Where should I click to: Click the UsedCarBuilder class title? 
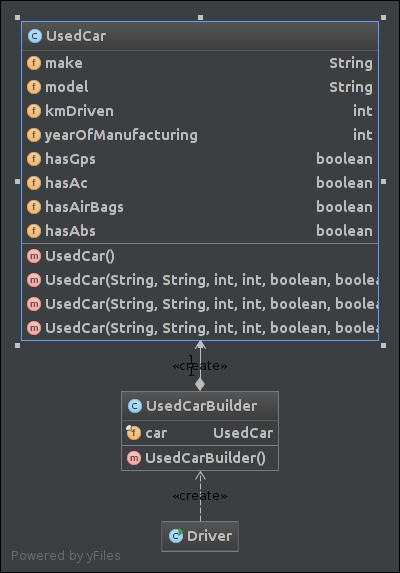pyautogui.click(x=201, y=406)
